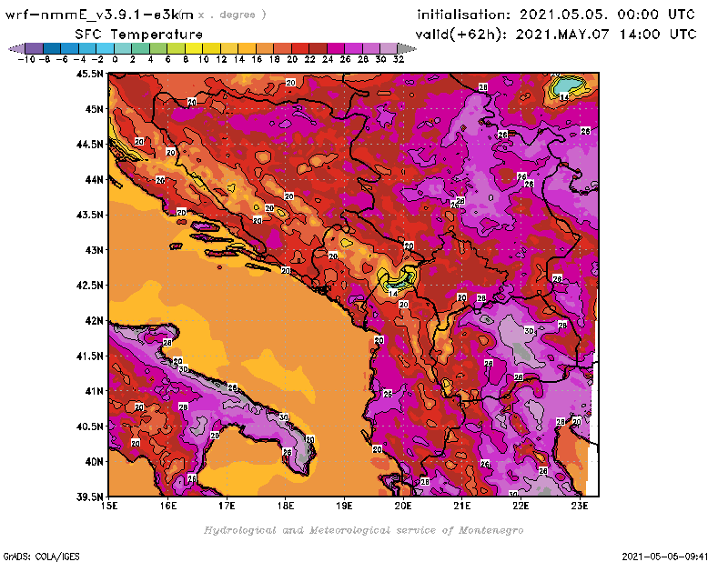
Task: Select the purple -10 to -8 legend swatch
Action: (35, 48)
